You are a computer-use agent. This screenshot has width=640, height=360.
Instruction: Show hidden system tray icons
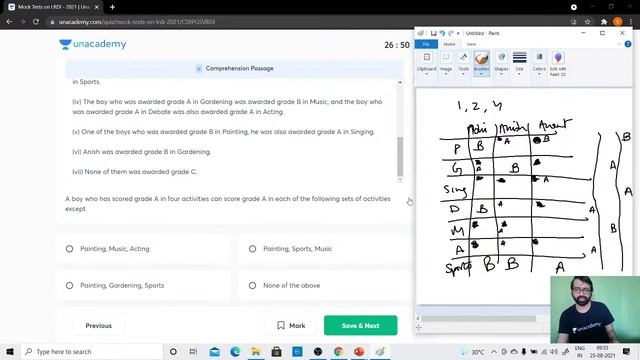(x=493, y=351)
